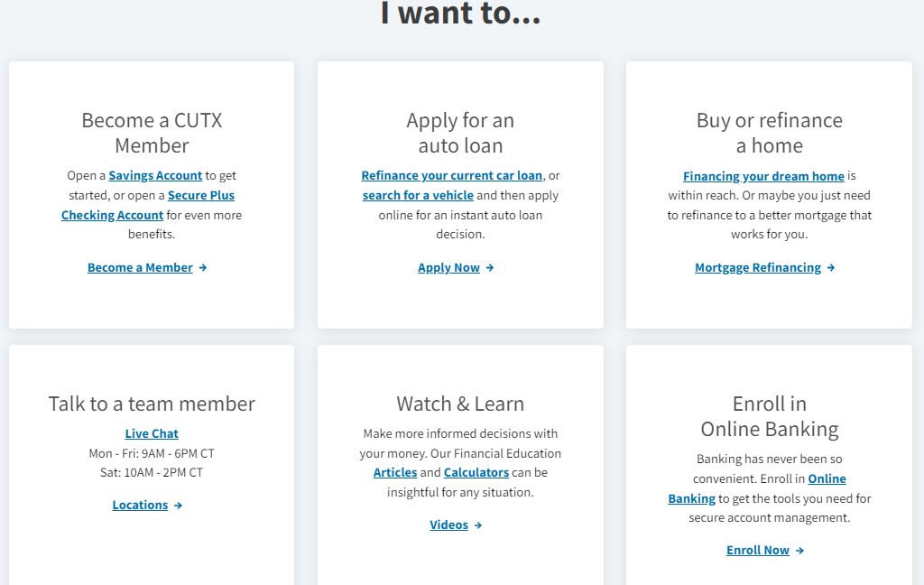This screenshot has height=585, width=924.
Task: Go to Mortgage Refinancing
Action: [x=758, y=268]
